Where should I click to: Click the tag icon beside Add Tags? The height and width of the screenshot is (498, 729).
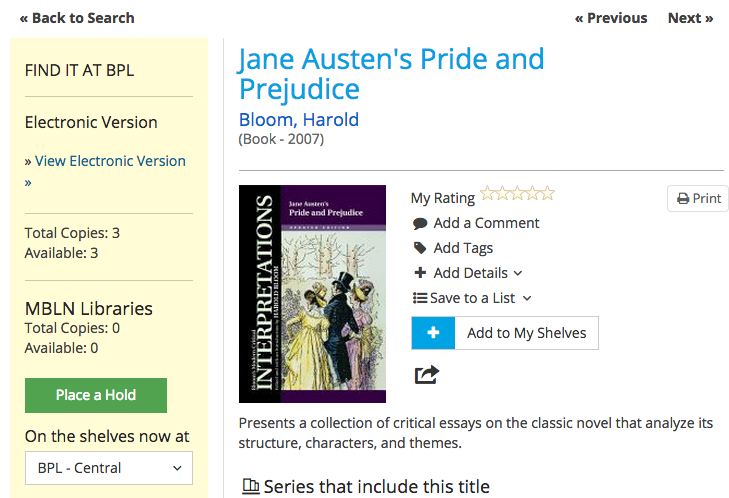[420, 248]
